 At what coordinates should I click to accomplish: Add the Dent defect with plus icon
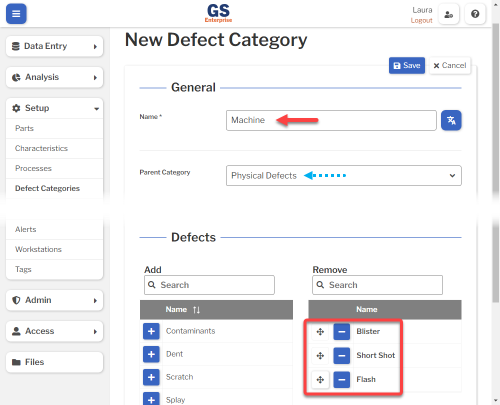(151, 354)
